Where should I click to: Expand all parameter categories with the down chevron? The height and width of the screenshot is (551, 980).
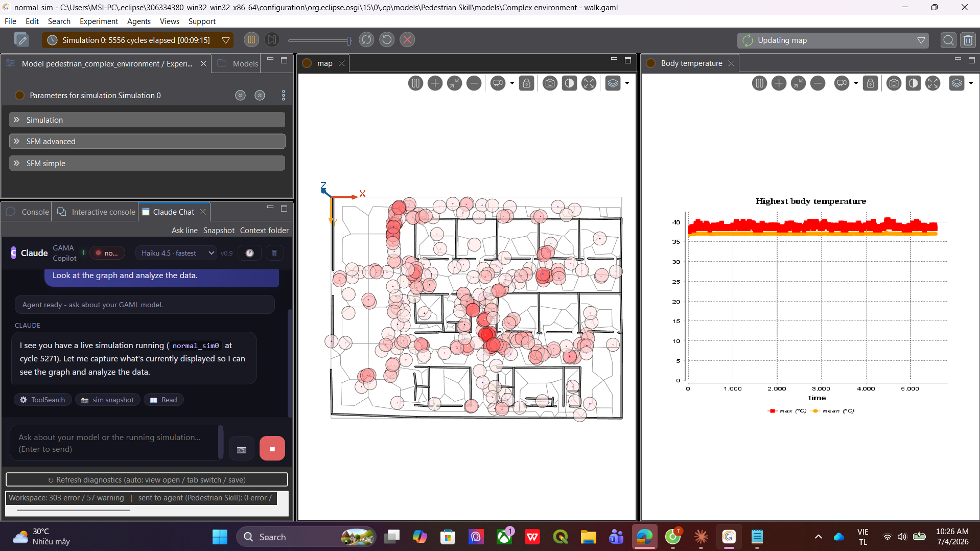pyautogui.click(x=241, y=96)
